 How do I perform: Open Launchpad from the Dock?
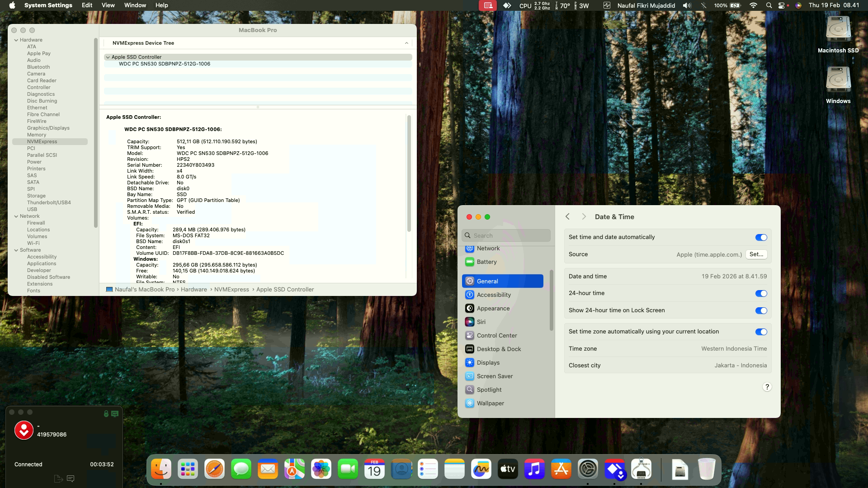[x=188, y=469]
